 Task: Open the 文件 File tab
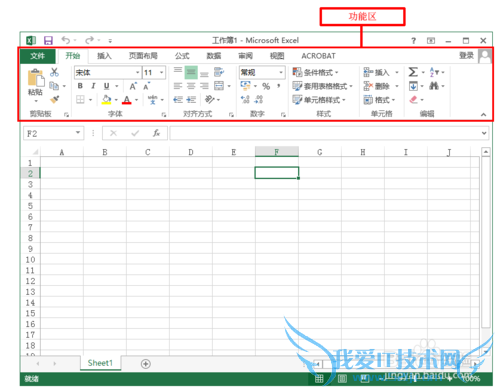(38, 56)
